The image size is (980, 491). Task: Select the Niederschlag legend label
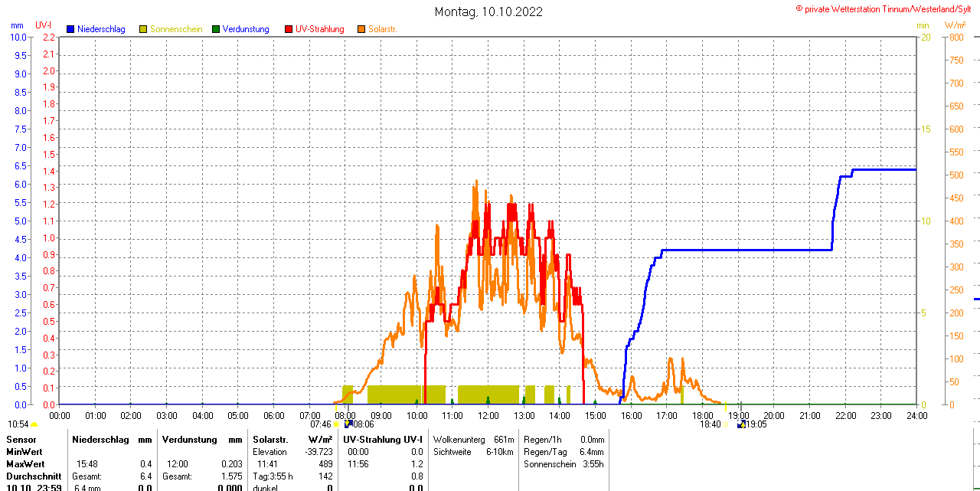(101, 29)
